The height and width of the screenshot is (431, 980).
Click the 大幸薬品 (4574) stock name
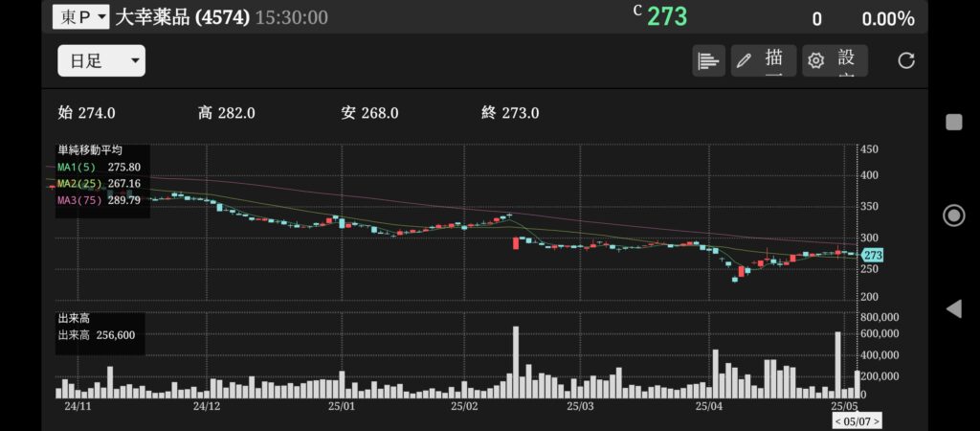[x=183, y=17]
